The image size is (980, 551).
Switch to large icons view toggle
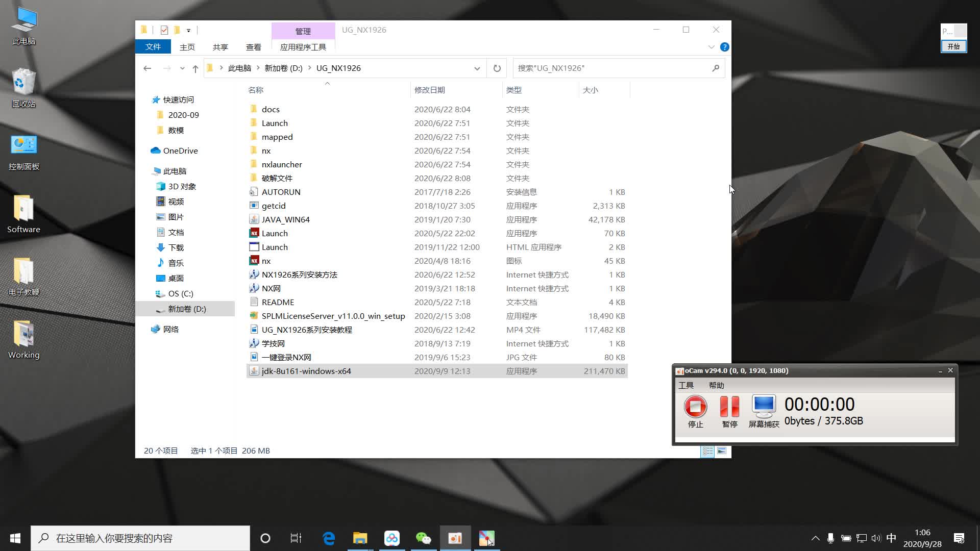click(722, 451)
